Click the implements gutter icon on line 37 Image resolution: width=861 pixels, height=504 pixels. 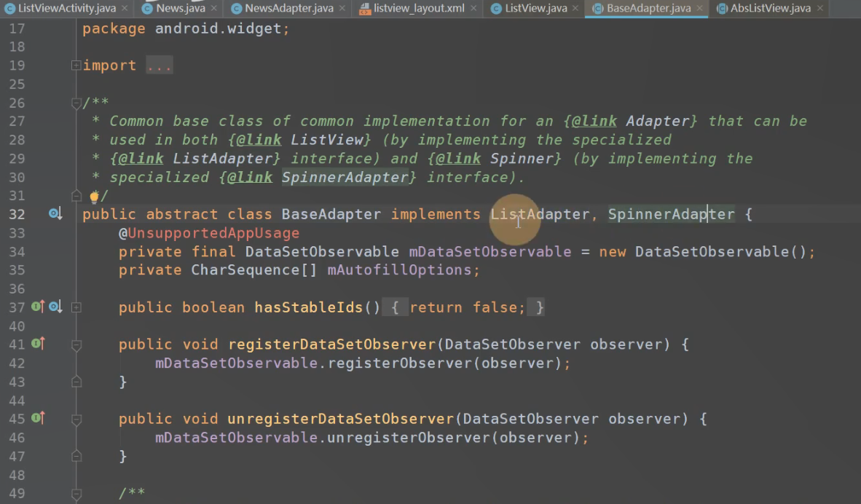coord(37,307)
